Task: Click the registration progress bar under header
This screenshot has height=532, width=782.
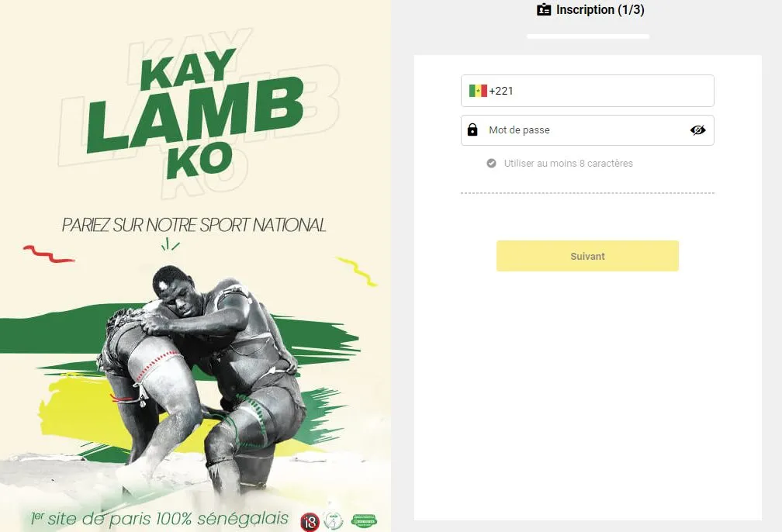Action: [x=588, y=36]
